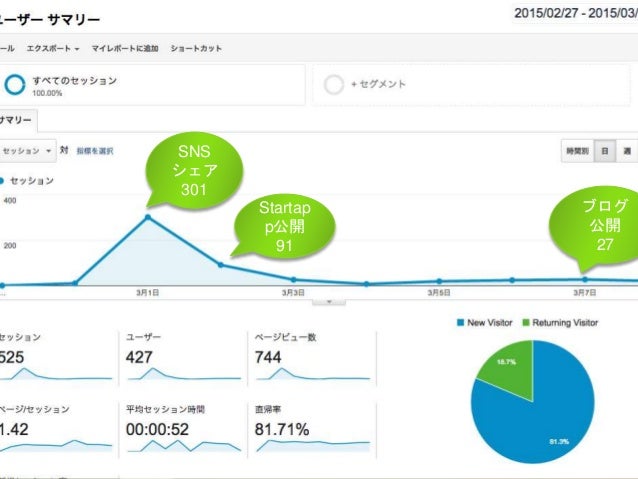Click the data point above the 3月3日 label

click(x=293, y=280)
